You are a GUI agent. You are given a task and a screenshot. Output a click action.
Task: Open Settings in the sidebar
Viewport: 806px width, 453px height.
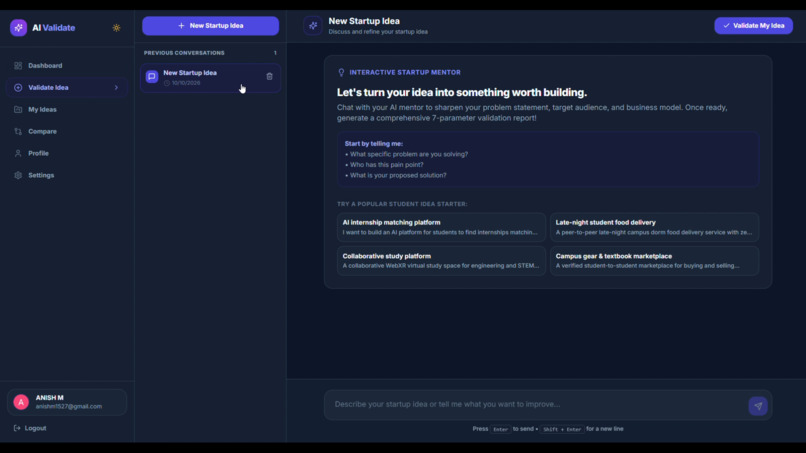[67, 175]
